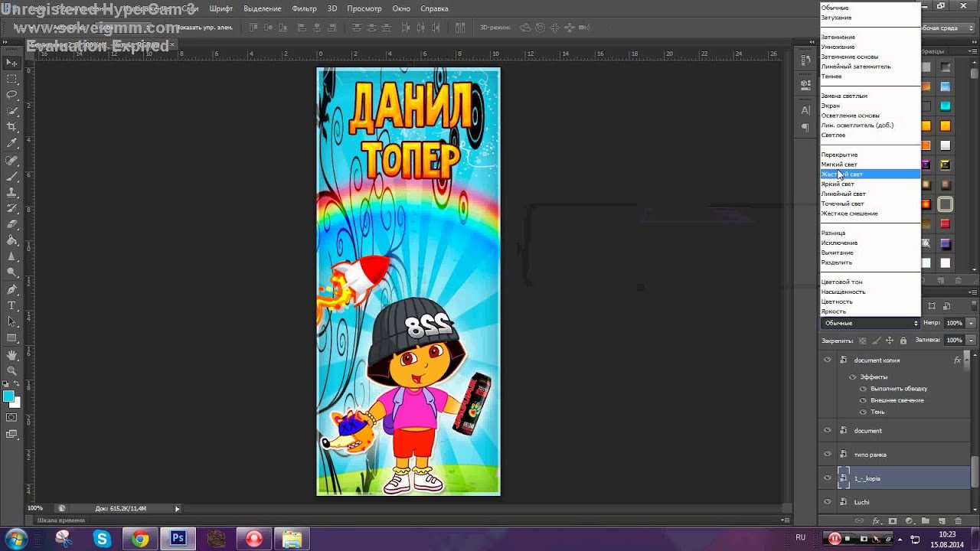Create new adjustment layer
The height and width of the screenshot is (551, 980).
coord(909,521)
